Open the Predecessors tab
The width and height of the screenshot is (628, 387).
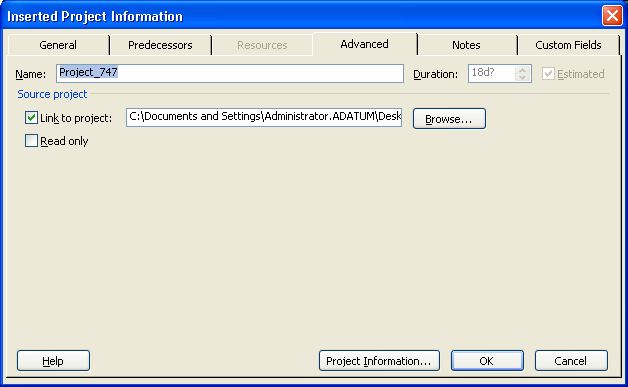pyautogui.click(x=160, y=45)
